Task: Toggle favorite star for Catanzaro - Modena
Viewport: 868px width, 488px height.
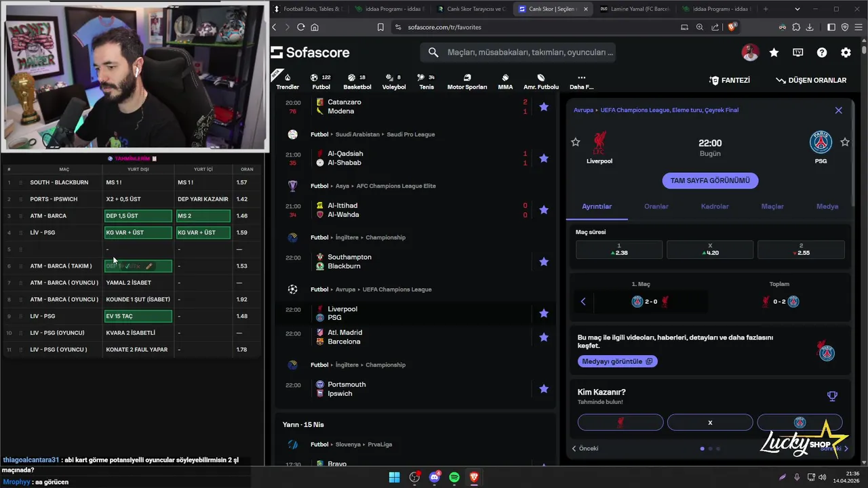Action: click(x=544, y=106)
